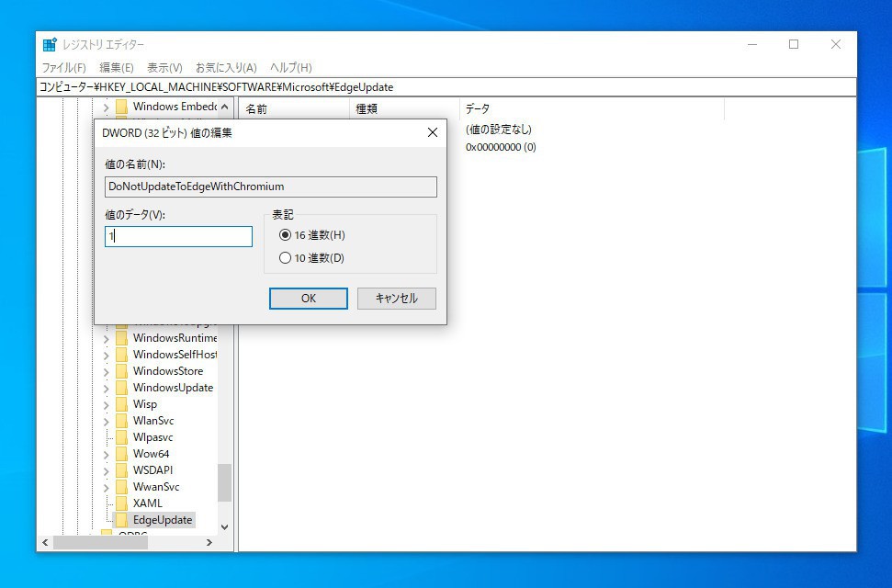
Task: Click the WSDAPI folder icon
Action: point(121,469)
